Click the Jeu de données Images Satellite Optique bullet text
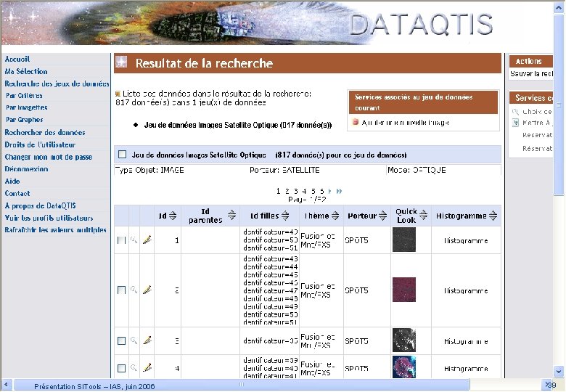Viewport: 566px width, 392px height. click(238, 126)
